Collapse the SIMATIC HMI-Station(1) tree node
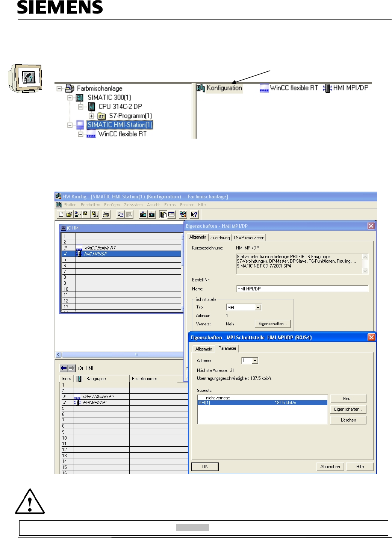The image size is (392, 538). click(x=70, y=125)
